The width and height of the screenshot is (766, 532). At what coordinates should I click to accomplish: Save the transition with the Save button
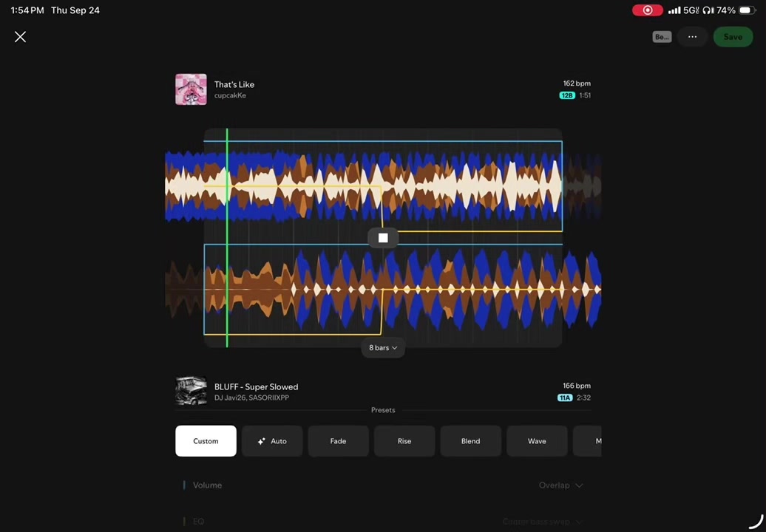[733, 37]
